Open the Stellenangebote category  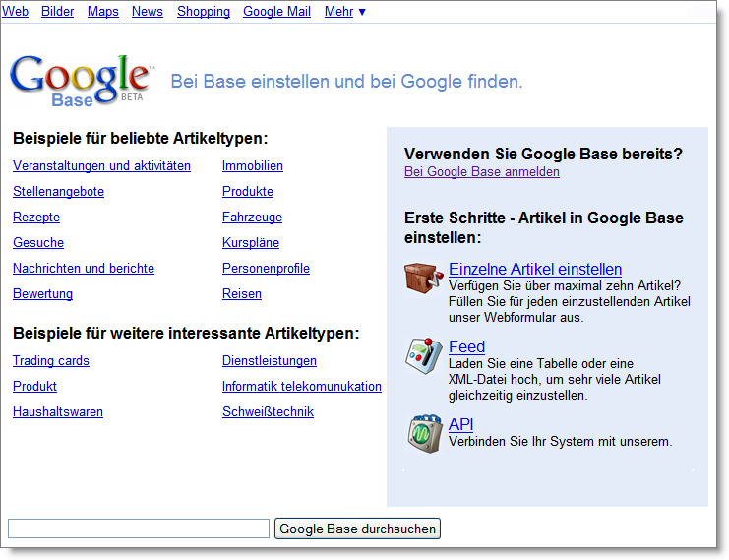coord(59,192)
